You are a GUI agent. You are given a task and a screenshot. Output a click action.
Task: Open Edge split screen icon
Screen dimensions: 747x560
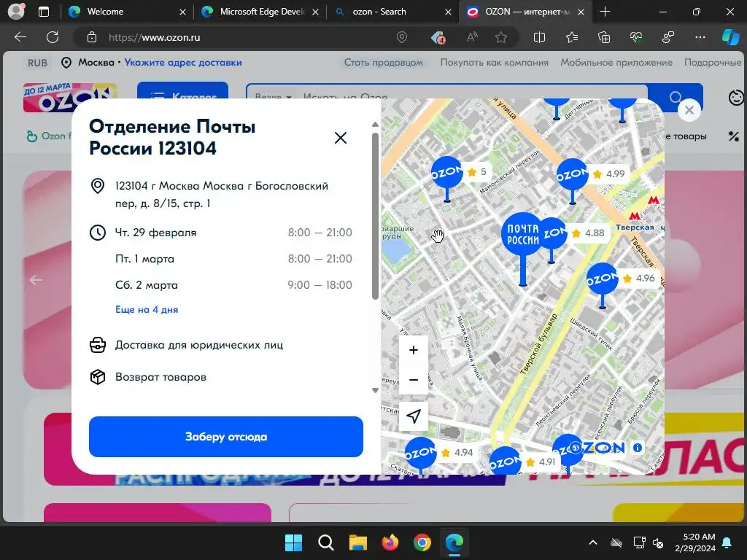[539, 38]
